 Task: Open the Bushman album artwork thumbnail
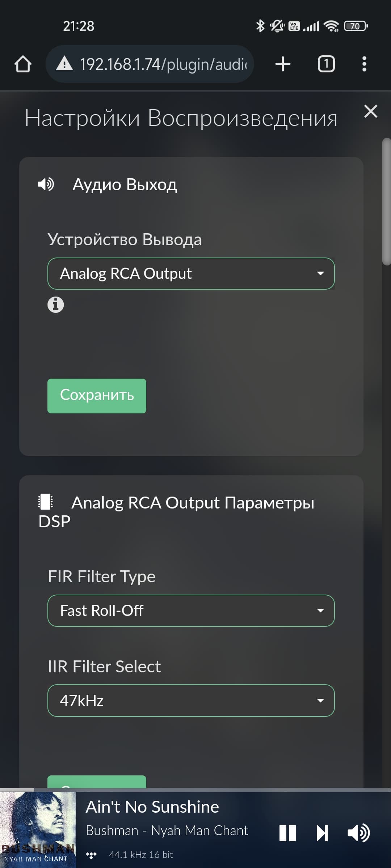[x=38, y=830]
